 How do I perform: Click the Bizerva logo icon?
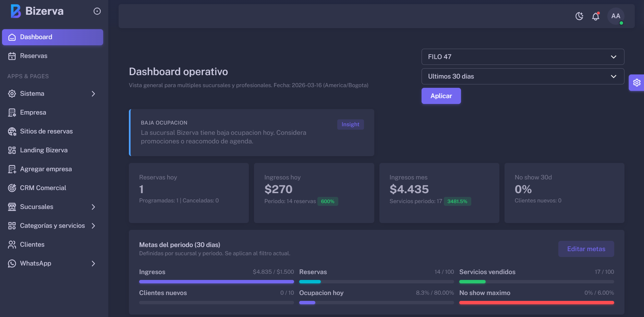point(15,11)
